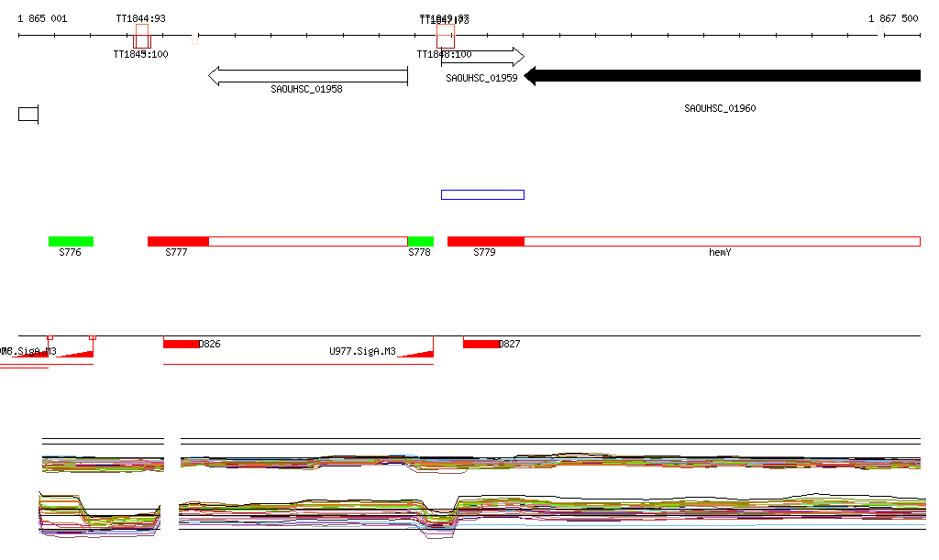939x560 pixels.
Task: Click the green S776 segment bar
Action: tap(71, 242)
